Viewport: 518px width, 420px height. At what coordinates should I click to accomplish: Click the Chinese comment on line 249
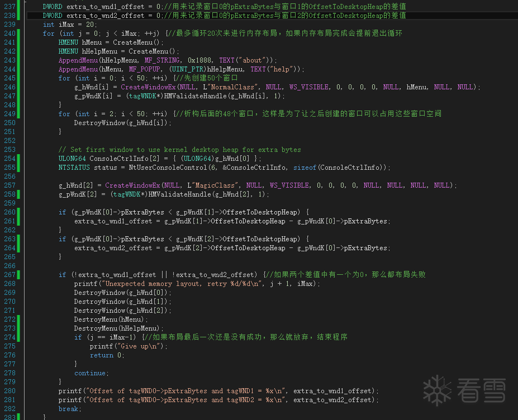click(x=308, y=113)
